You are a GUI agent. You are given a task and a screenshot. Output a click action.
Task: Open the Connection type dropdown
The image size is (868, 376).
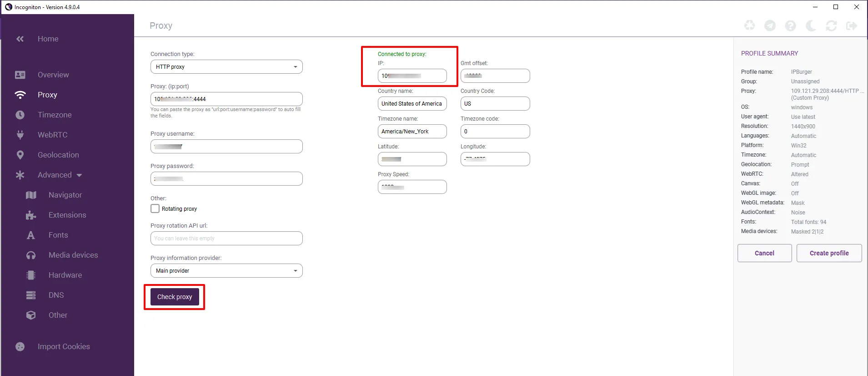[x=226, y=67]
